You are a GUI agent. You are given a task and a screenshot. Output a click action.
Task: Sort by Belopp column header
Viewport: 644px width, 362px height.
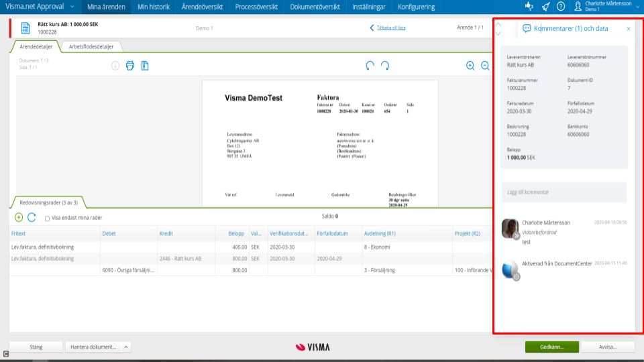pyautogui.click(x=236, y=233)
